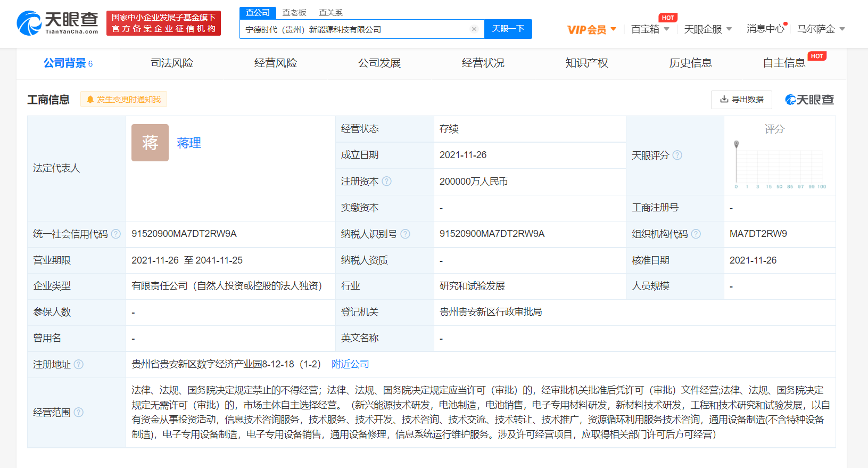Screen dimensions: 868x468
Task: Click the 蒋 avatar thumbnail
Action: click(150, 143)
